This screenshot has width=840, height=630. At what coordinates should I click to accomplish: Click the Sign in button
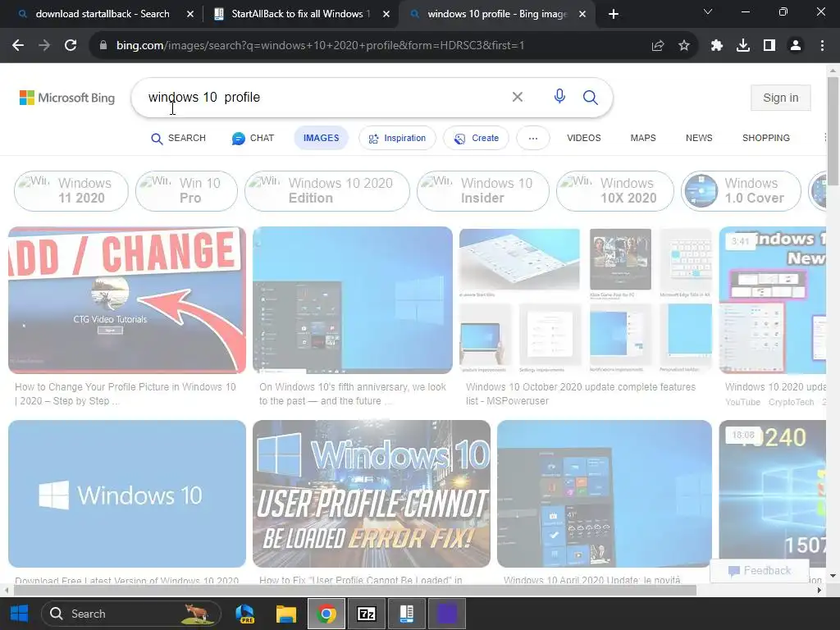point(781,98)
